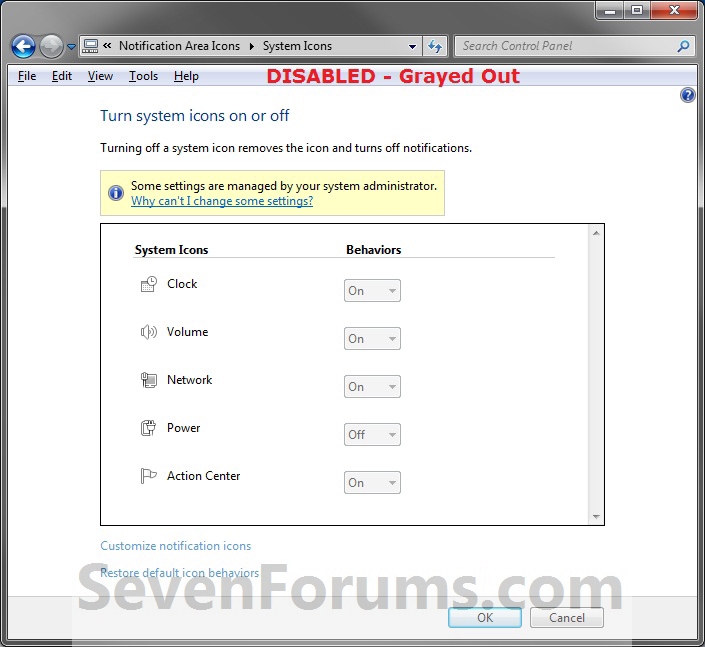Click the Network system icon
705x647 pixels.
coord(149,380)
